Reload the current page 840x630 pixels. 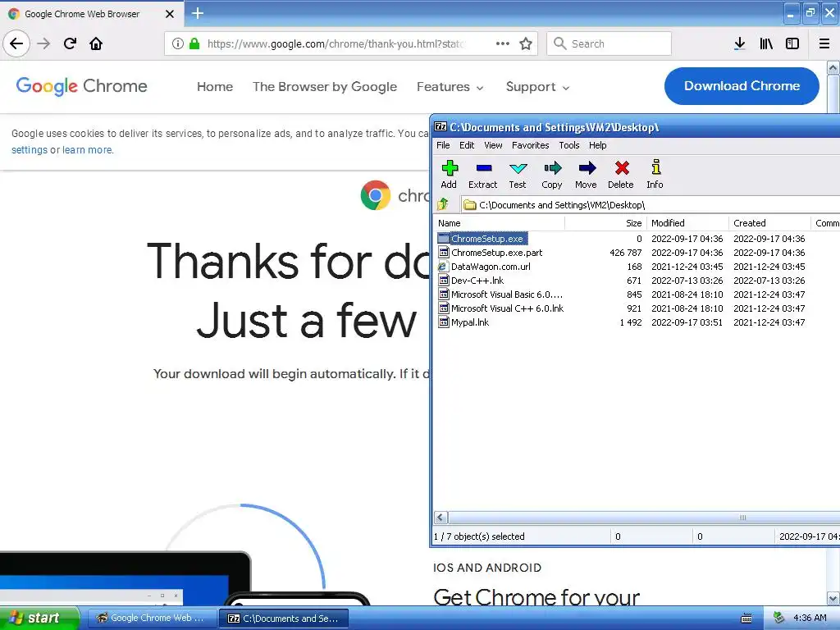(x=71, y=43)
